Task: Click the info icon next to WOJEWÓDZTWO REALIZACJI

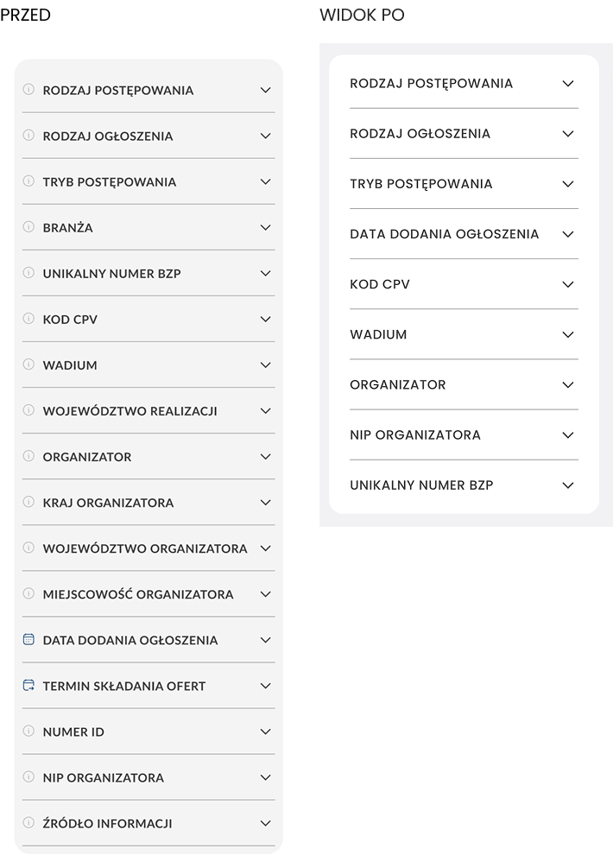Action: [28, 410]
